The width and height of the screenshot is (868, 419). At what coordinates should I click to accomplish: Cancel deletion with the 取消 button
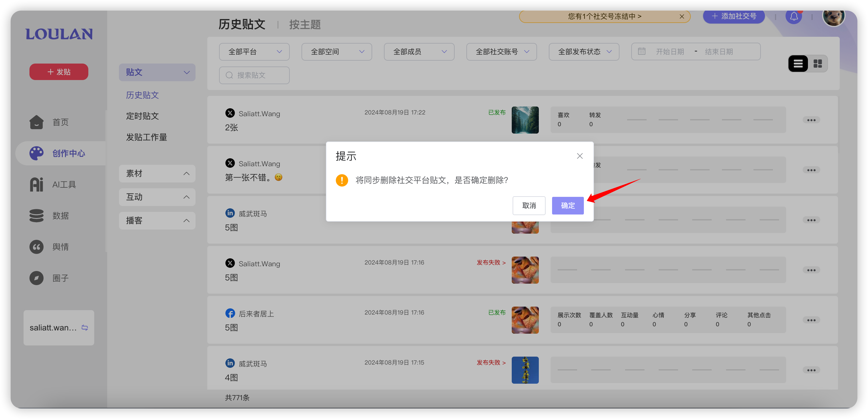pos(529,205)
